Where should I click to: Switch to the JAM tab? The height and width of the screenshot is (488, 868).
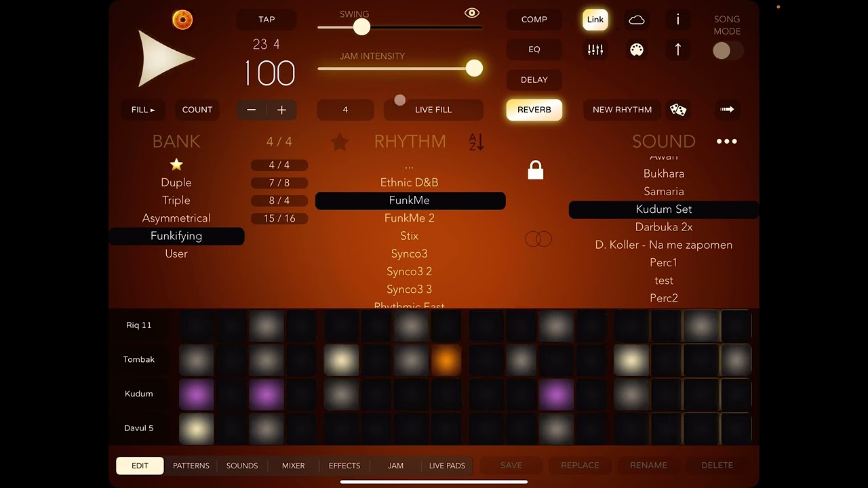pos(395,466)
